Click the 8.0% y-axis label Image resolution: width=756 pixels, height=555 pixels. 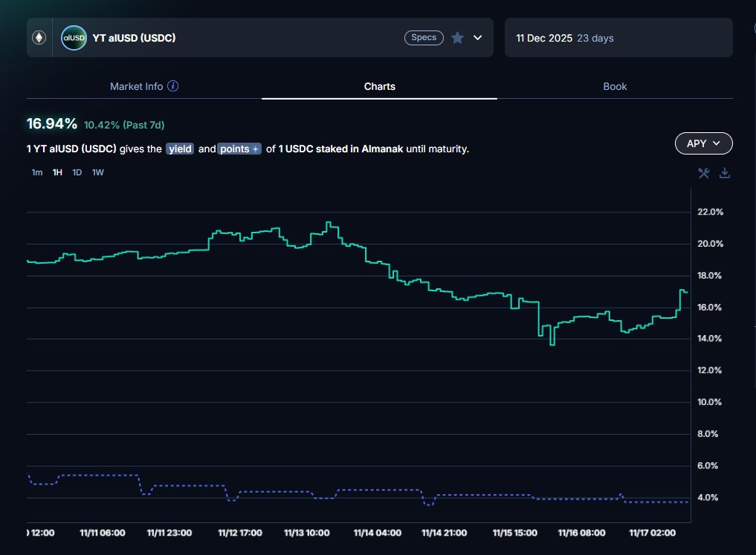tap(707, 434)
